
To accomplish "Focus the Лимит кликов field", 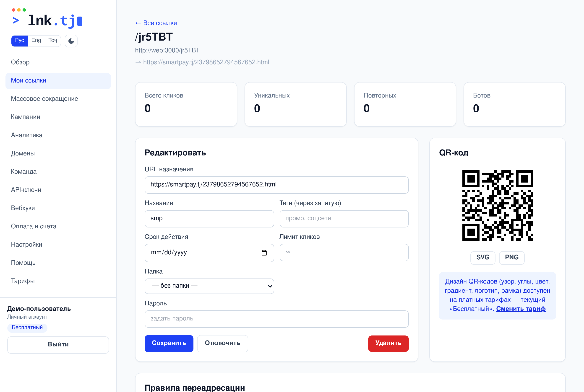I will 344,253.
